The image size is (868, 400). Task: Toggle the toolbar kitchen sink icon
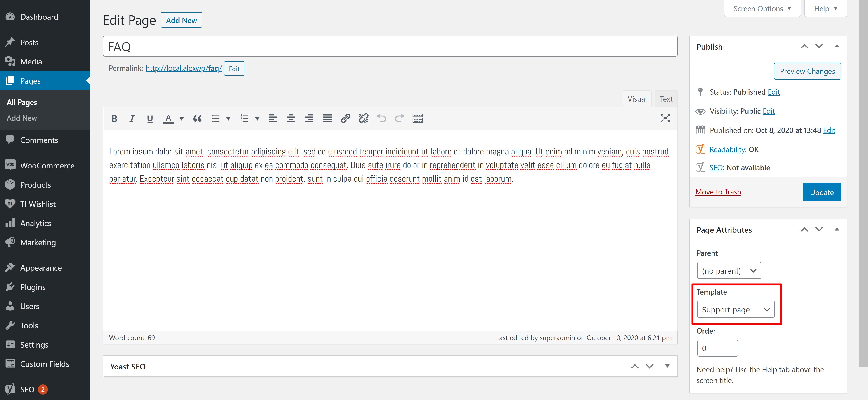[x=417, y=118]
